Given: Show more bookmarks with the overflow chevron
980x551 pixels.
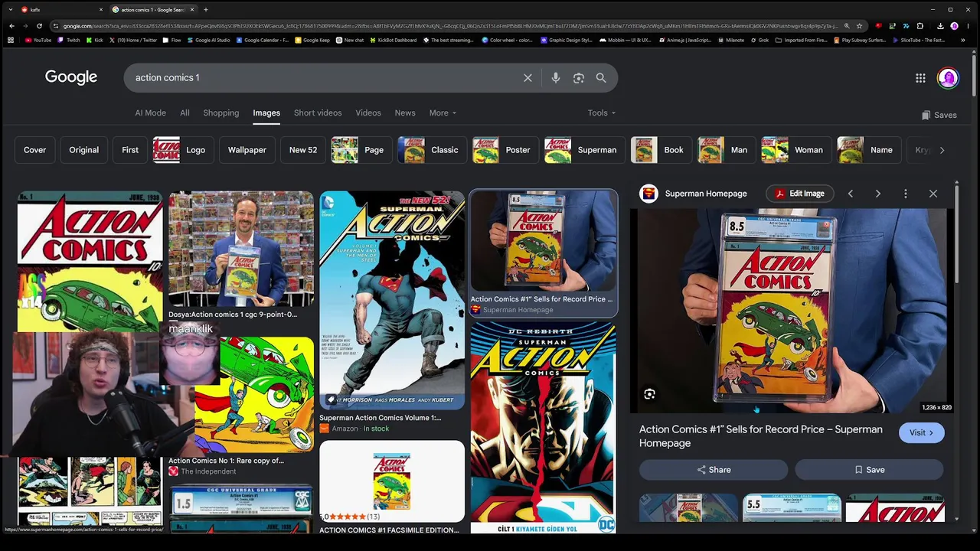Looking at the screenshot, I should (x=962, y=40).
